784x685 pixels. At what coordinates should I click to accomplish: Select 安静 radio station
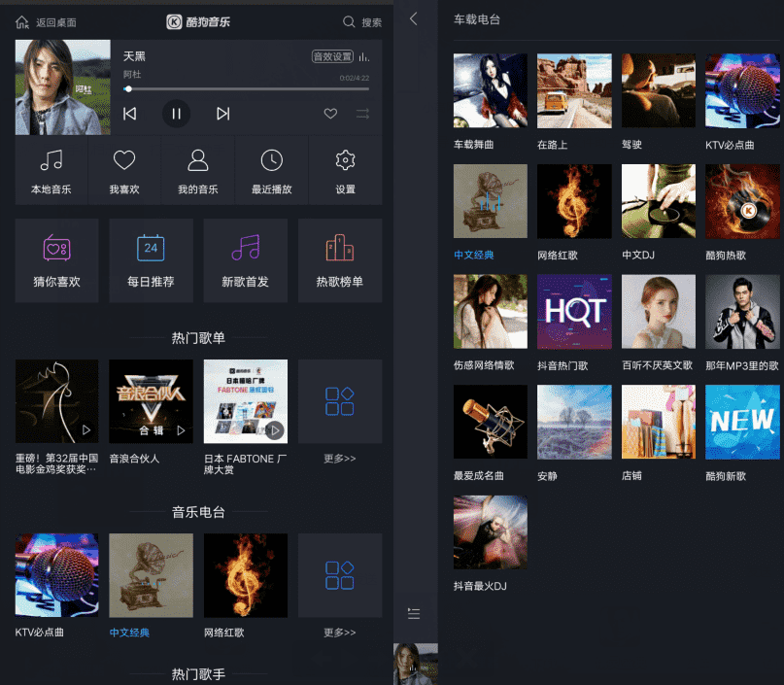574,422
